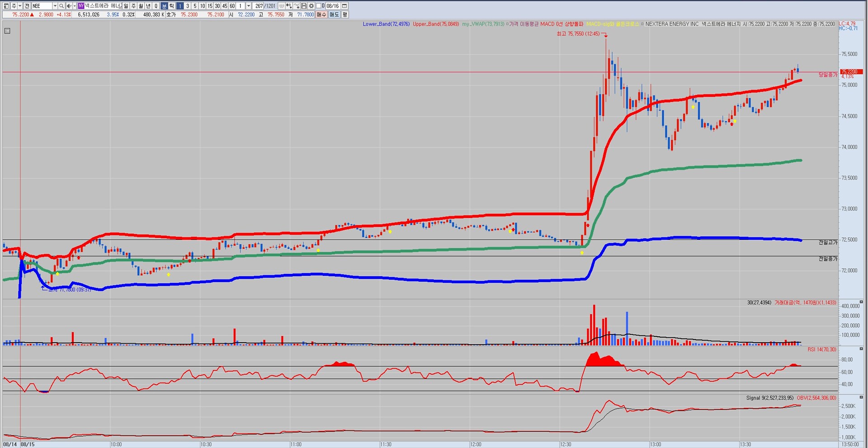Click the candlestick settings toolbar icon

289,6
